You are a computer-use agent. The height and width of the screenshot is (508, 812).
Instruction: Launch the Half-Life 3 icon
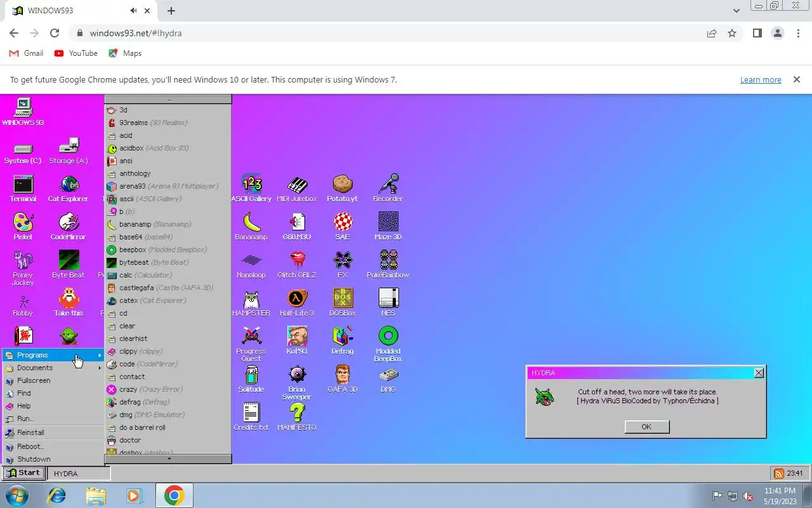[297, 303]
